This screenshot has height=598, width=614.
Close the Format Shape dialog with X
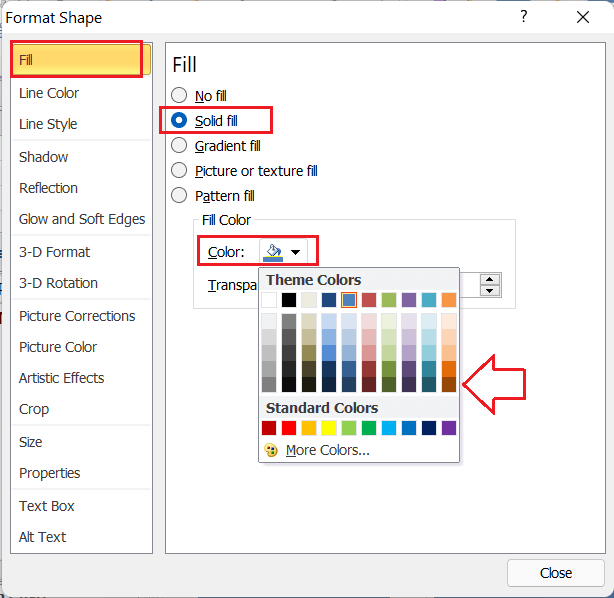point(583,17)
